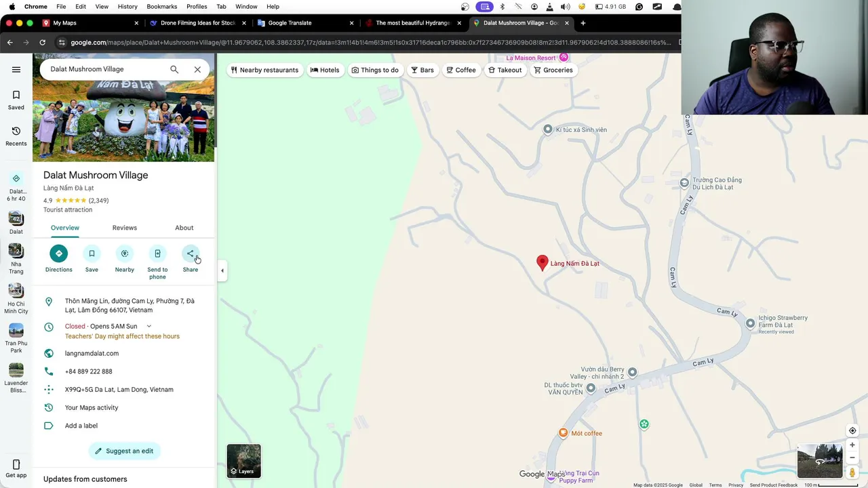
Task: Clear the Dalat Mushroom Village search
Action: (197, 69)
